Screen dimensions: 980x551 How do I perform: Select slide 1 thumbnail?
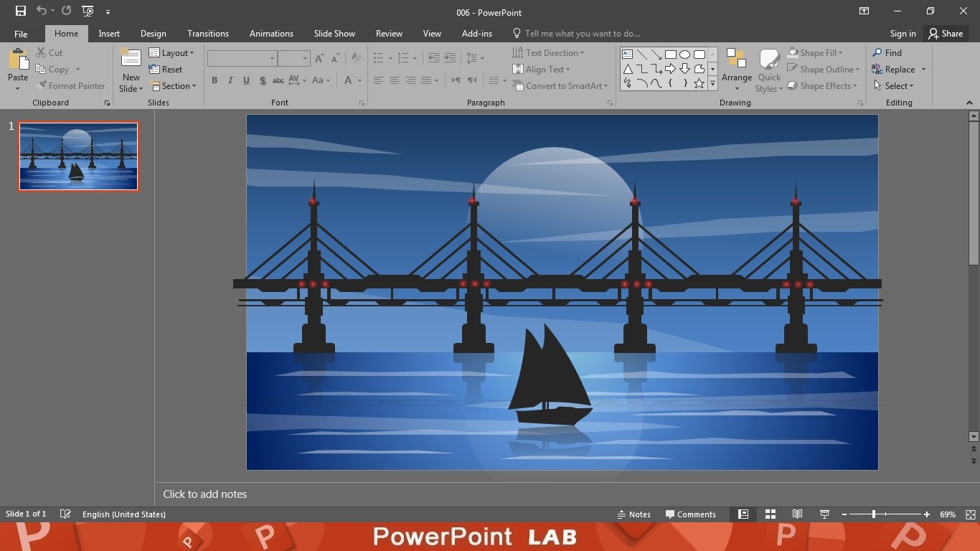pyautogui.click(x=78, y=156)
